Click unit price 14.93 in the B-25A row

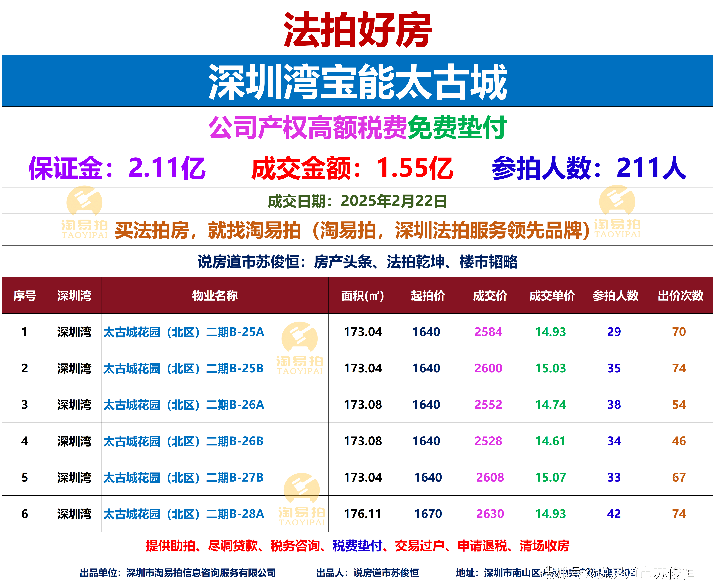pos(550,332)
